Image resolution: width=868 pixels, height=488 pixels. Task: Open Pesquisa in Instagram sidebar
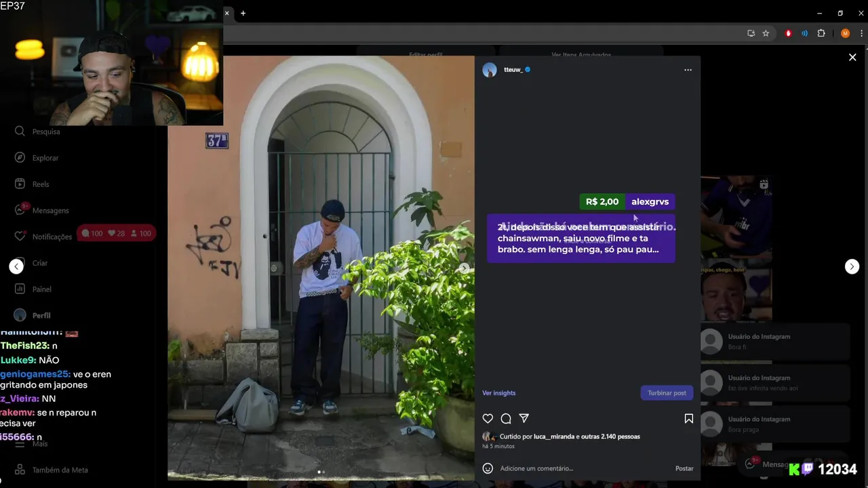click(46, 131)
